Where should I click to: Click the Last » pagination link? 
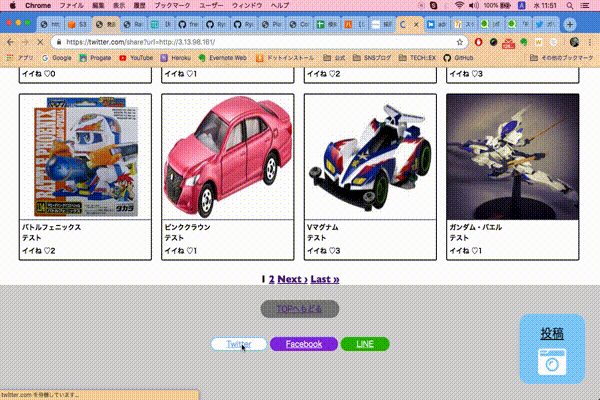pyautogui.click(x=325, y=279)
